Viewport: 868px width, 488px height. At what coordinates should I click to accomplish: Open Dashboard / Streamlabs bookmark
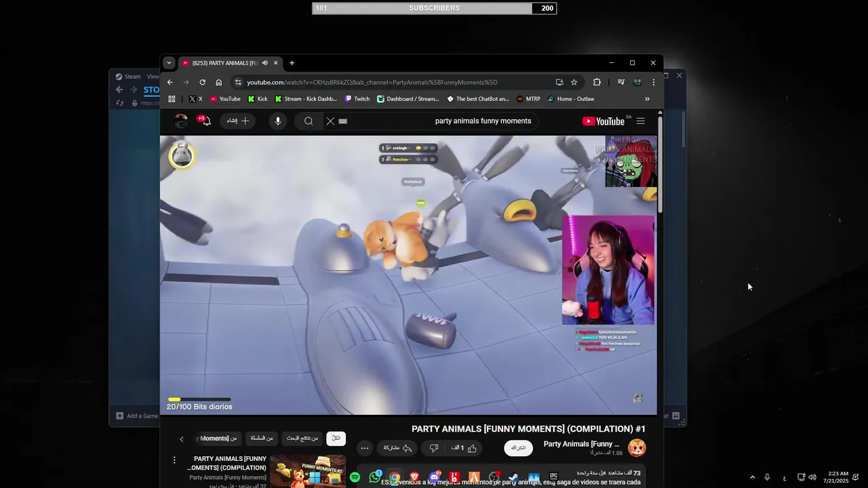[408, 99]
